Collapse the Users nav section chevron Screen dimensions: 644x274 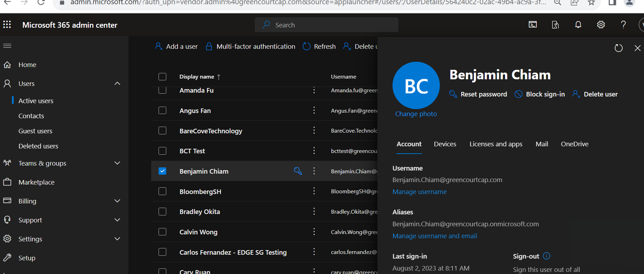point(118,83)
